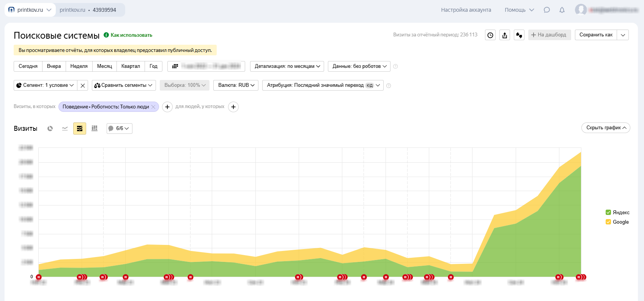Open the thumbs up/down feedback icon
The width and height of the screenshot is (644, 301).
tap(519, 35)
